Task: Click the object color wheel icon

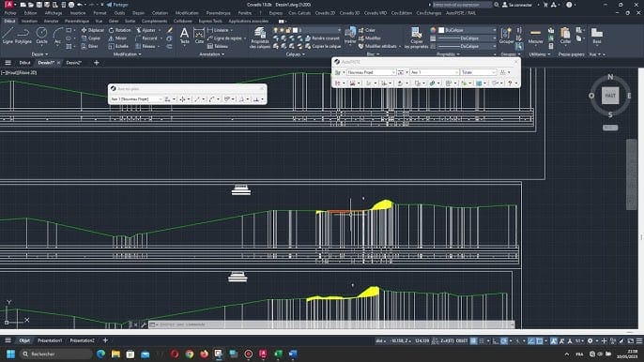Action: pos(433,30)
